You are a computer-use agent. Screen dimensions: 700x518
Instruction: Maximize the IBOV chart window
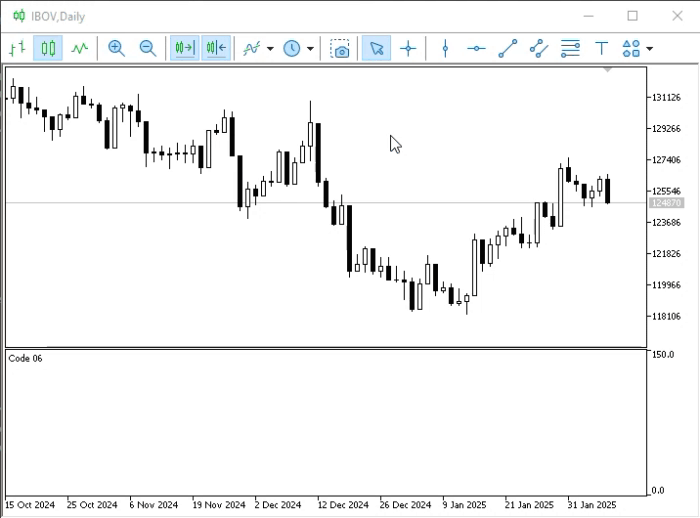pyautogui.click(x=633, y=16)
